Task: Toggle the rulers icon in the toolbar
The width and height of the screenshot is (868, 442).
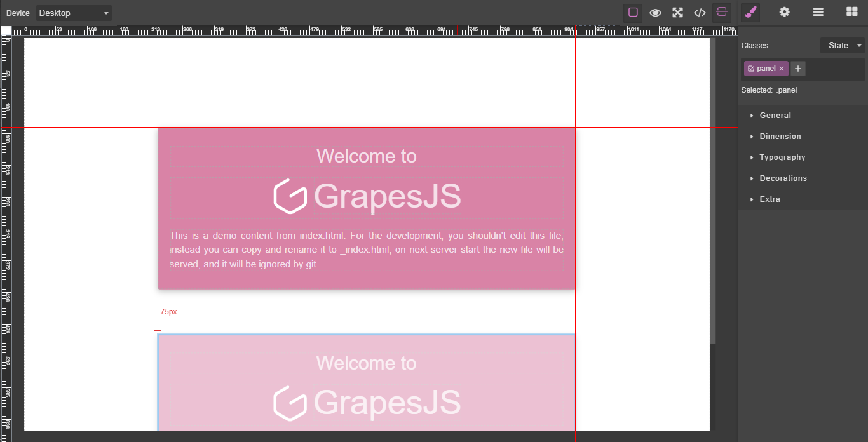Action: tap(722, 13)
